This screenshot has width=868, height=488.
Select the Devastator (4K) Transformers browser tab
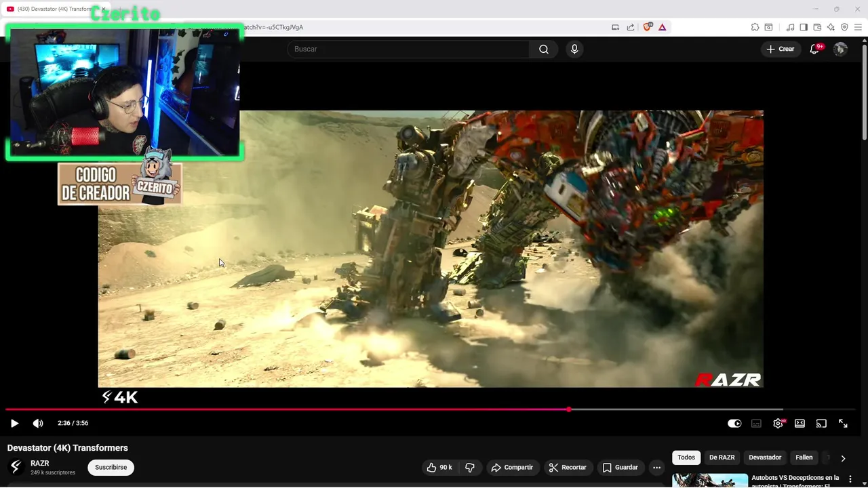pyautogui.click(x=54, y=9)
